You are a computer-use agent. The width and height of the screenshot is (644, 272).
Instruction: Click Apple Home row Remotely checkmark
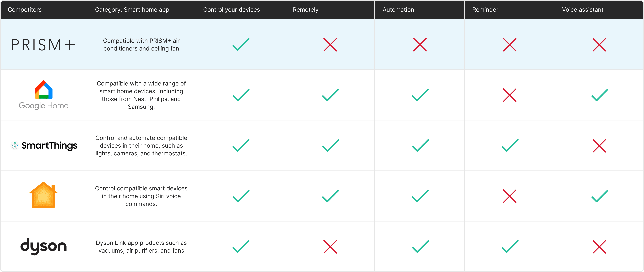[331, 196]
